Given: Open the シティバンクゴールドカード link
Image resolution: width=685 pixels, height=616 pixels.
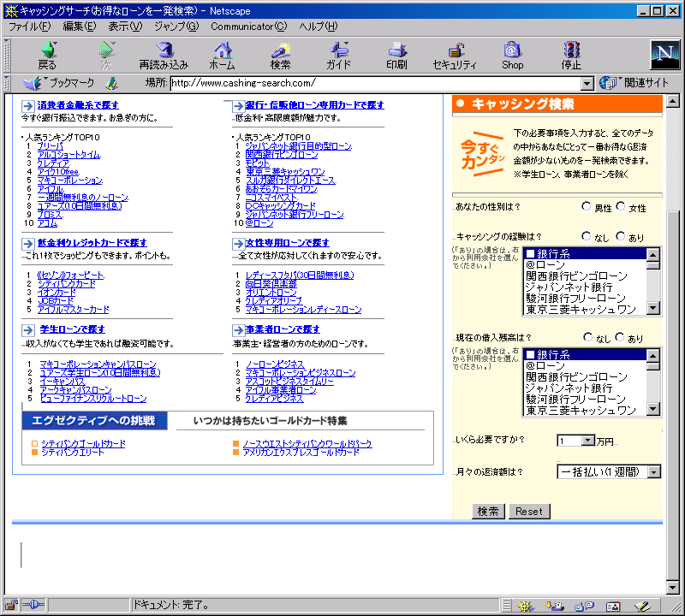Looking at the screenshot, I should [83, 444].
